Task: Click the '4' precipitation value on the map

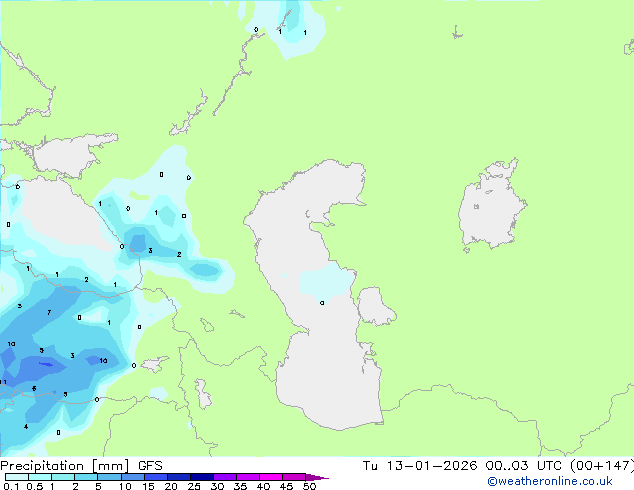Action: tap(26, 427)
